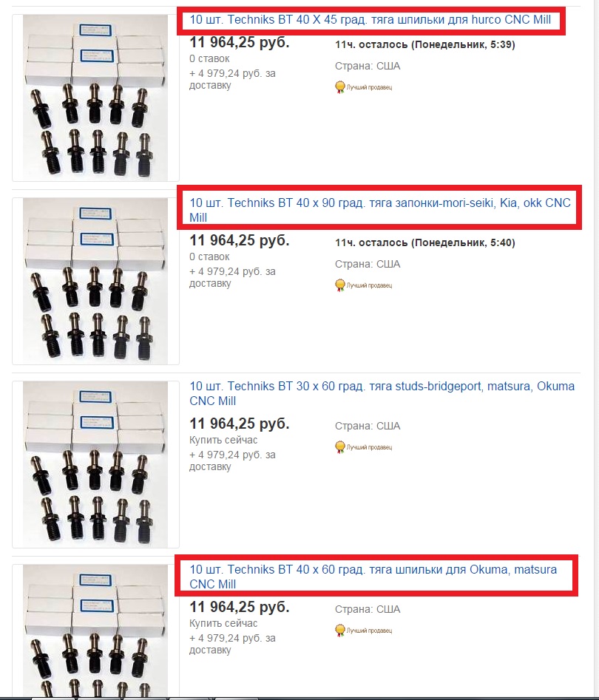Click the '0 ставок' bid count of second listing
599x700 pixels.
coord(209,256)
